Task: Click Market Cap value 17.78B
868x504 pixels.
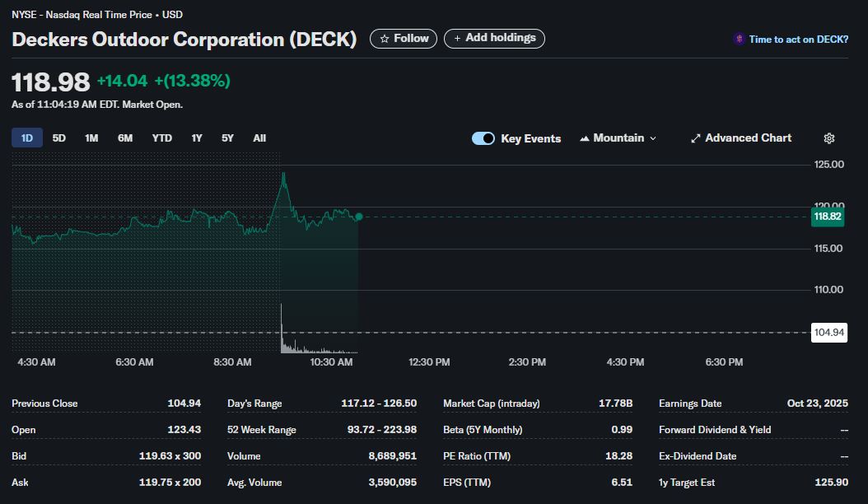Action: pos(615,404)
